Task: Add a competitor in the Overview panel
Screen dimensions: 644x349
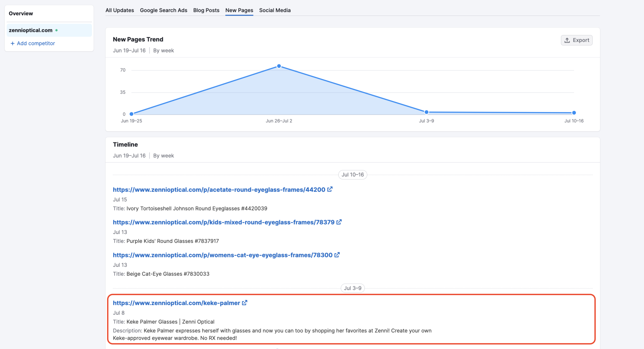Action: (x=33, y=43)
